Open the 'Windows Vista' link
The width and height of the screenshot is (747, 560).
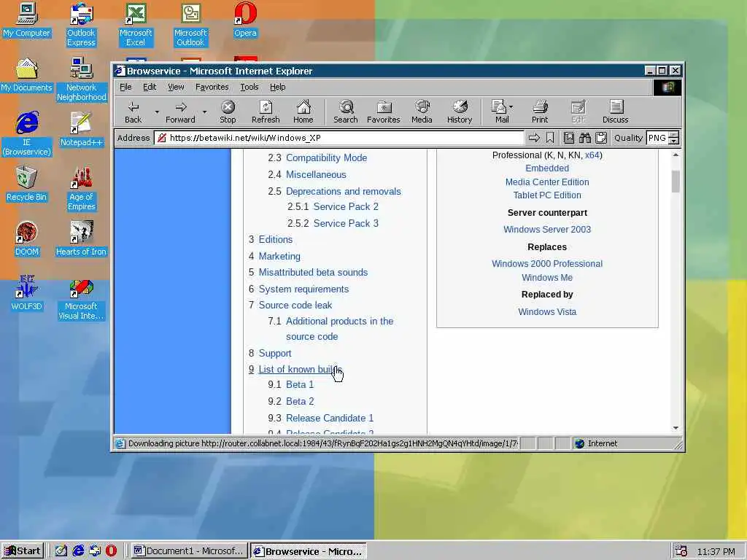547,312
